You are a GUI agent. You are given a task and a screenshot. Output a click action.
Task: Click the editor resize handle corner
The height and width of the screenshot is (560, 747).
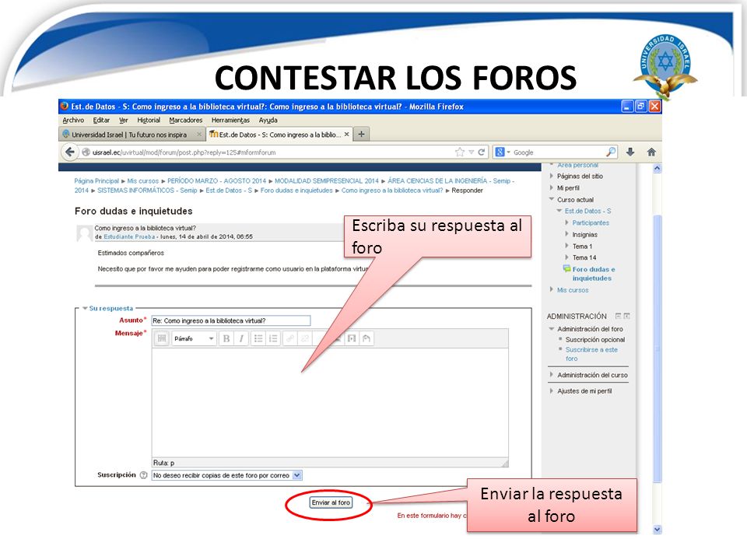pyautogui.click(x=505, y=463)
